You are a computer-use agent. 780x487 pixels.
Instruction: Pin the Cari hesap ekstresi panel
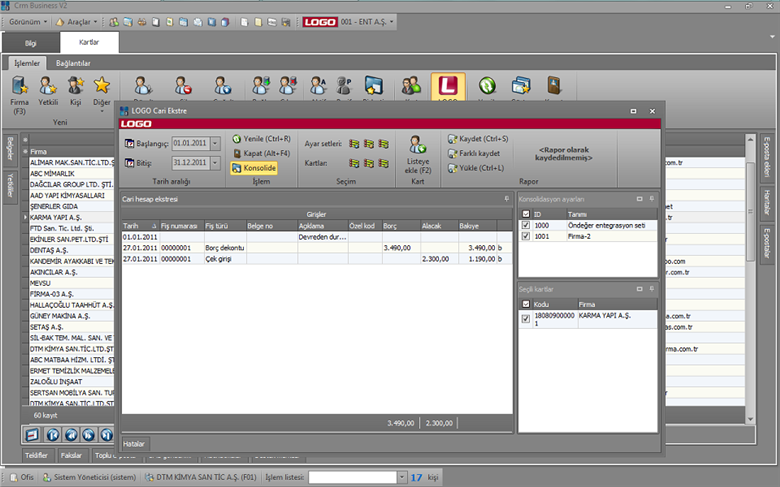[x=506, y=199]
